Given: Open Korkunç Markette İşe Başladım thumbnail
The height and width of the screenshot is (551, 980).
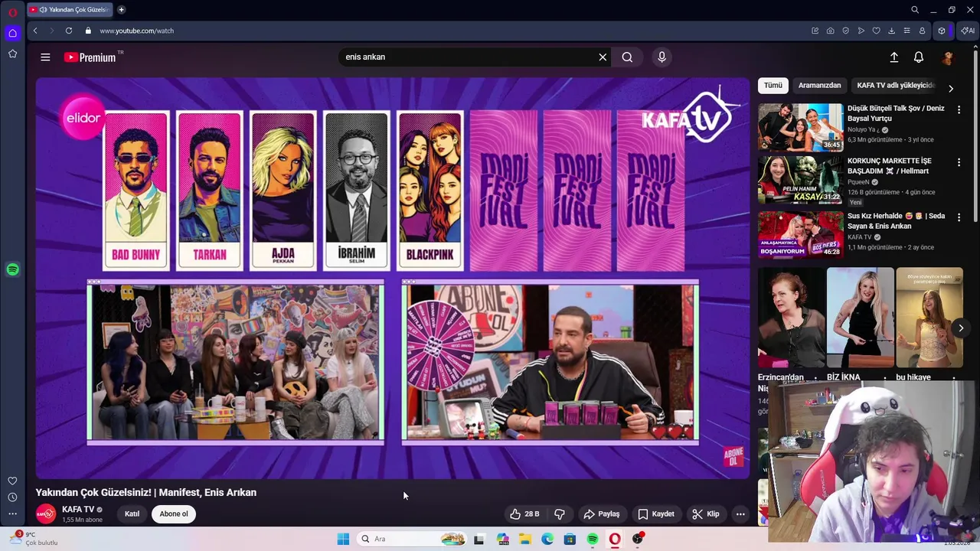Looking at the screenshot, I should click(x=800, y=181).
